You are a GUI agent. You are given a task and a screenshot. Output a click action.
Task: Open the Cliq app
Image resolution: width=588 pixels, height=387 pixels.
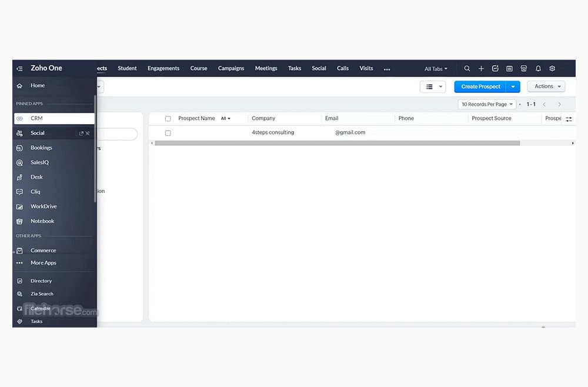pos(35,192)
